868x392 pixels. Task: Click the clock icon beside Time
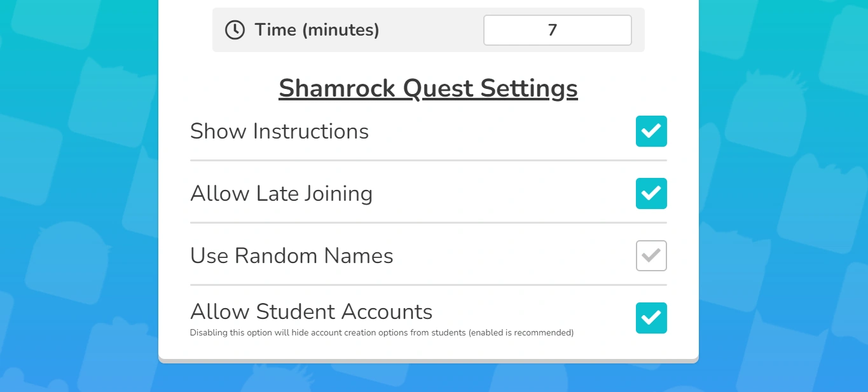point(235,30)
